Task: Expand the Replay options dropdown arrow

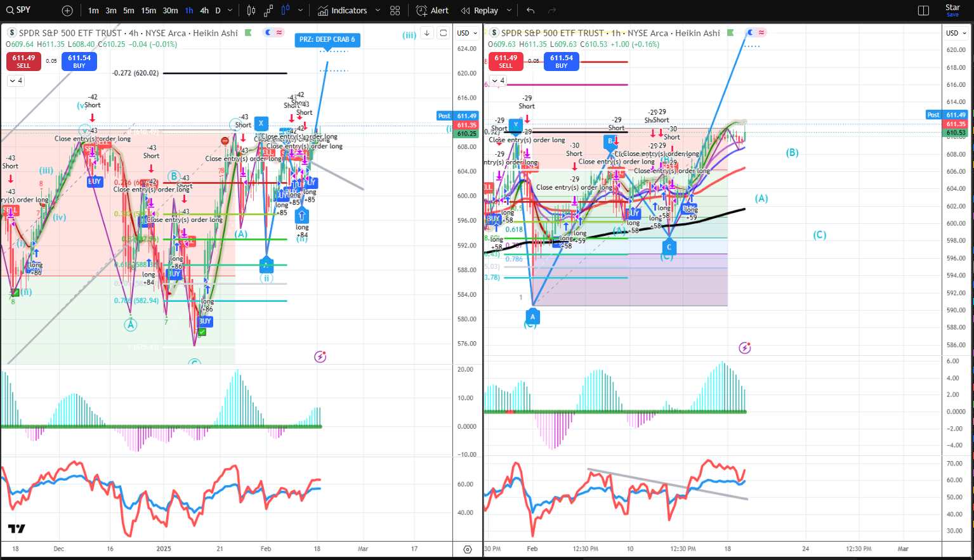Action: pos(509,11)
